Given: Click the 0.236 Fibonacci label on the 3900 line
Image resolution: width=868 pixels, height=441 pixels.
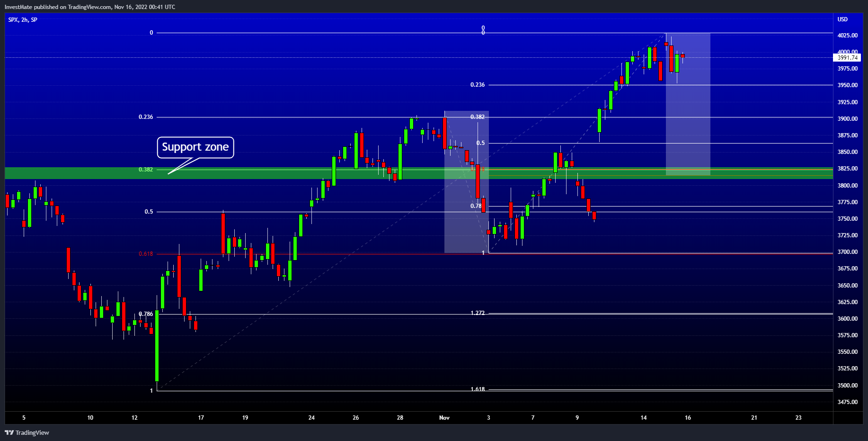Looking at the screenshot, I should pyautogui.click(x=146, y=117).
